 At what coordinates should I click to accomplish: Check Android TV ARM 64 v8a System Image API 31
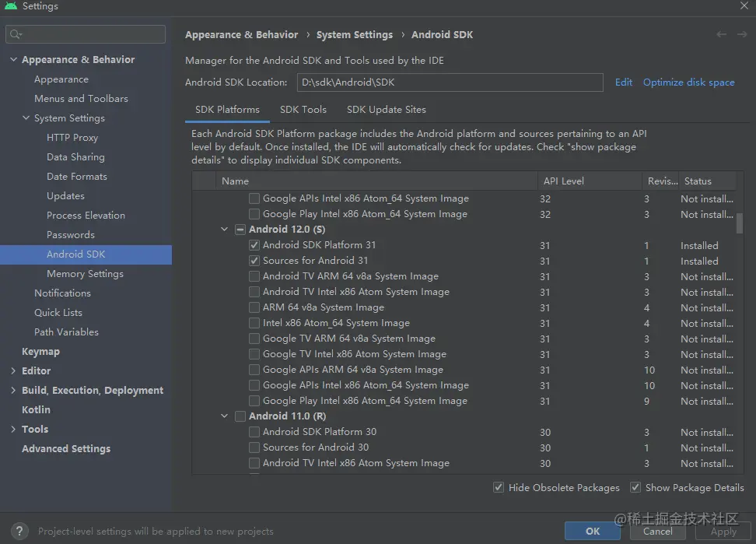pyautogui.click(x=254, y=276)
